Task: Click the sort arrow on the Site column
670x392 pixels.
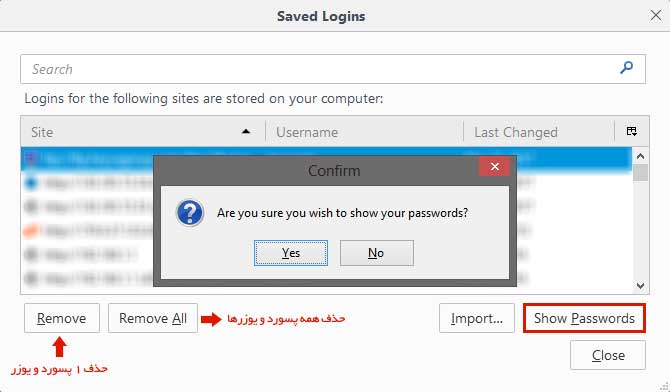Action: (246, 131)
